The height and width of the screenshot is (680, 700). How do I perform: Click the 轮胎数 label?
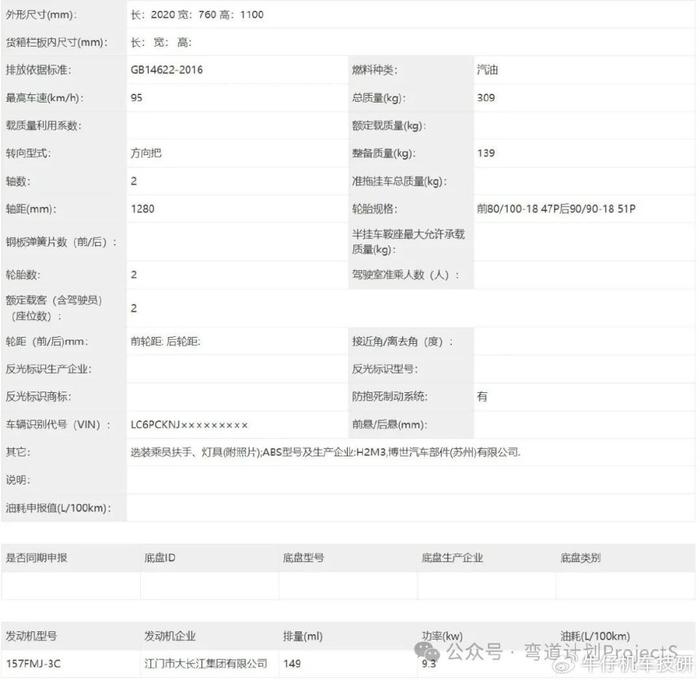pos(23,275)
